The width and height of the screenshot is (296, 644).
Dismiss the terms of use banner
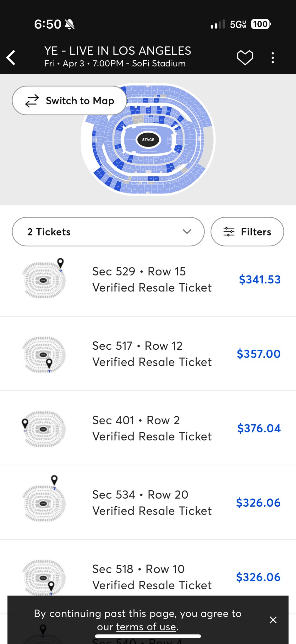pyautogui.click(x=273, y=620)
